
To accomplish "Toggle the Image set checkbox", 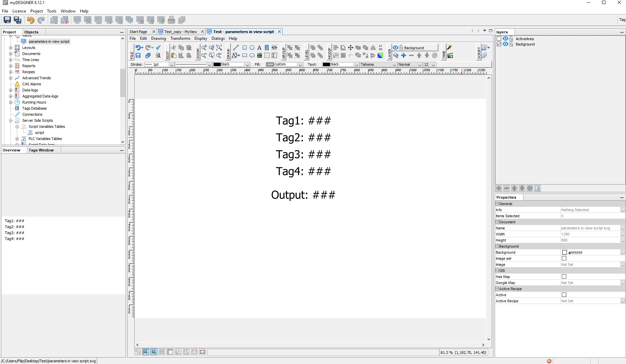I will click(x=564, y=258).
